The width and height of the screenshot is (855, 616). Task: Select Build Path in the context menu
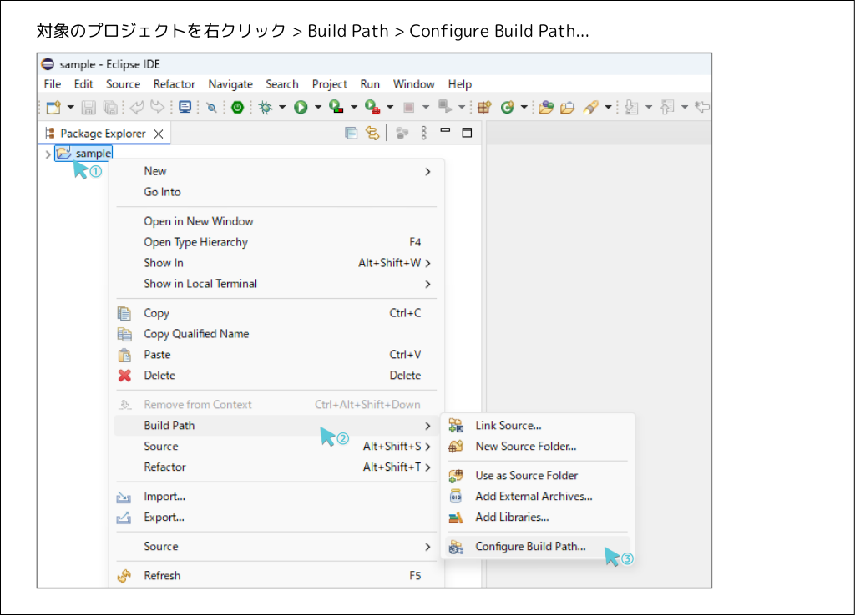tap(276, 426)
